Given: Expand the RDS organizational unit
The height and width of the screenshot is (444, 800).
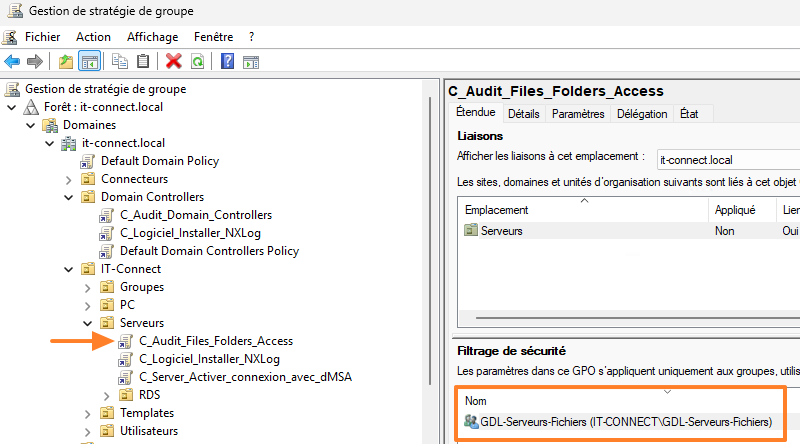Looking at the screenshot, I should coord(106,395).
